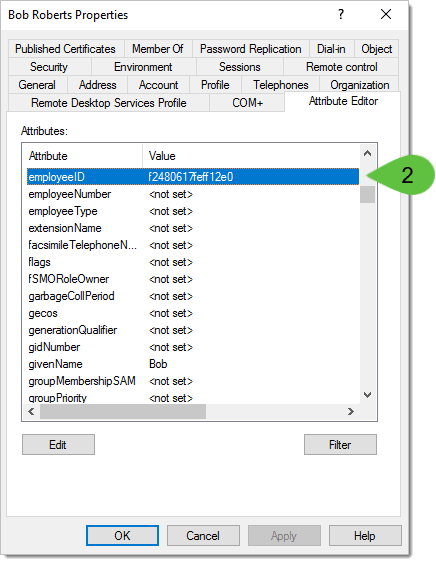Click the left arrow of horizontal scrollbar
Screen dimensions: 436x563
point(31,411)
